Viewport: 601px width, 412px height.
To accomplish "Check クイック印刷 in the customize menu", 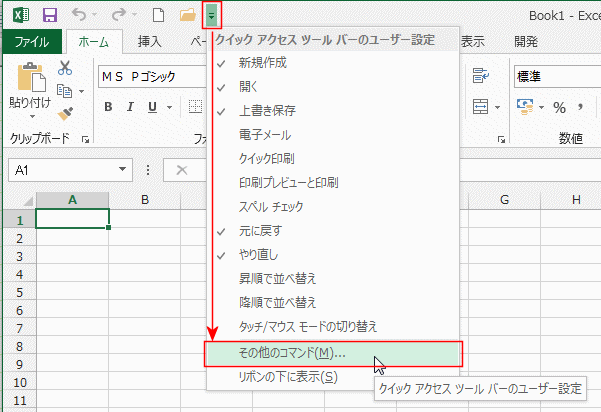I will (x=333, y=159).
